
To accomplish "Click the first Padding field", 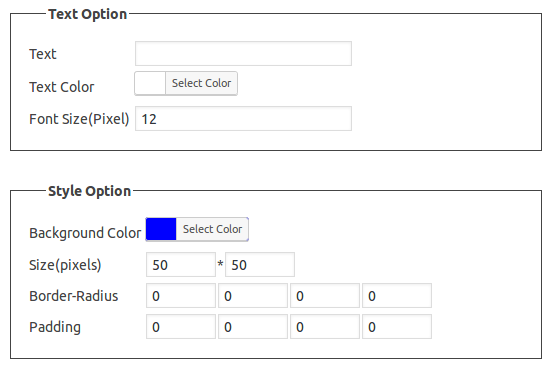I will [x=181, y=327].
